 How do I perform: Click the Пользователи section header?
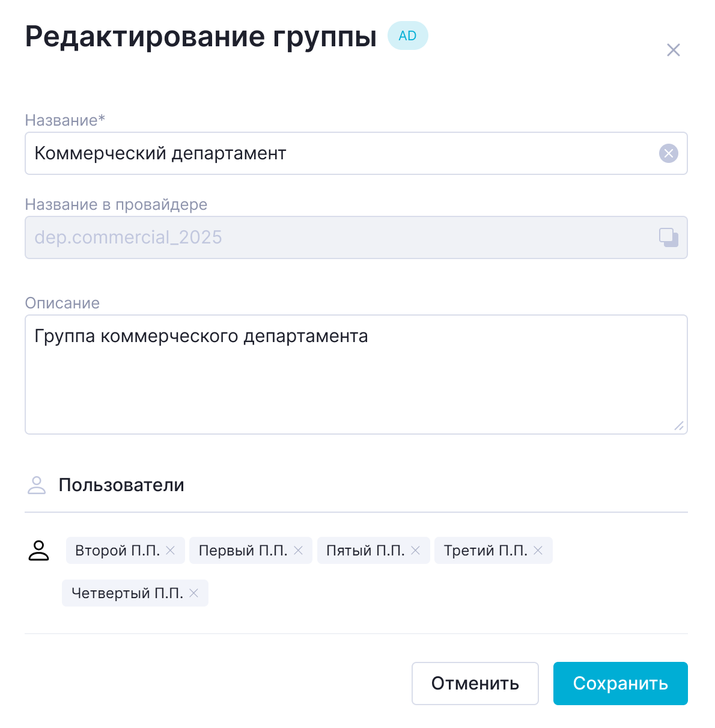[121, 485]
